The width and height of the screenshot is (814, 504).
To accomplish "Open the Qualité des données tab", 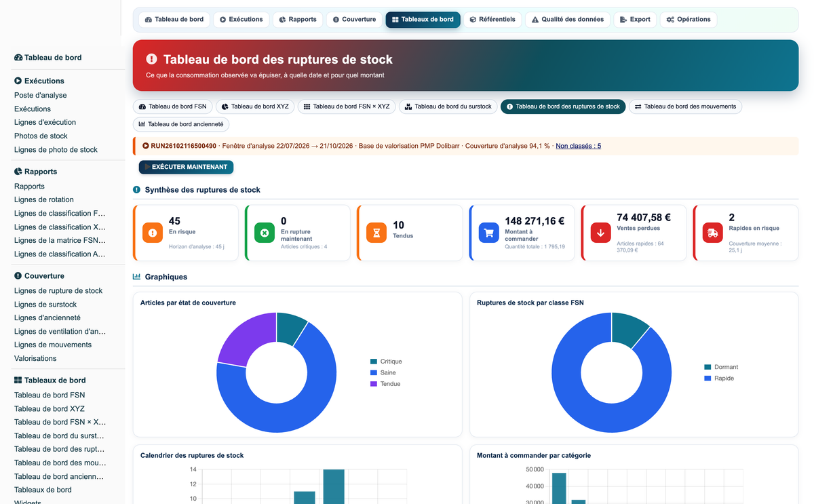I will pos(568,20).
